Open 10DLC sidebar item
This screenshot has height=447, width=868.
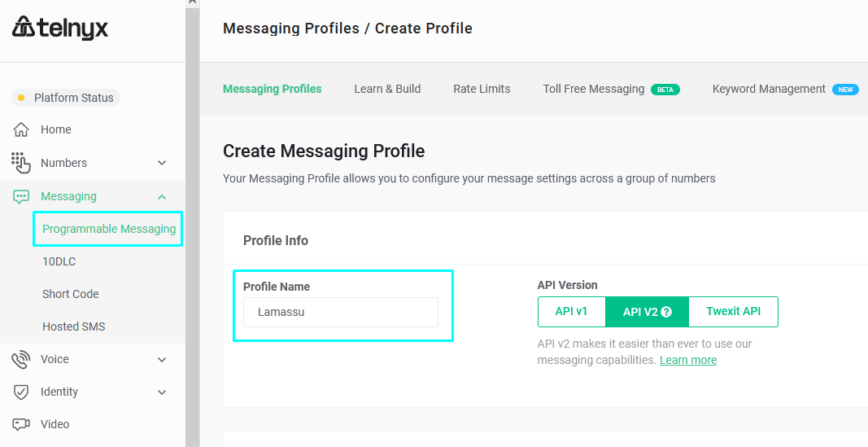click(x=59, y=261)
